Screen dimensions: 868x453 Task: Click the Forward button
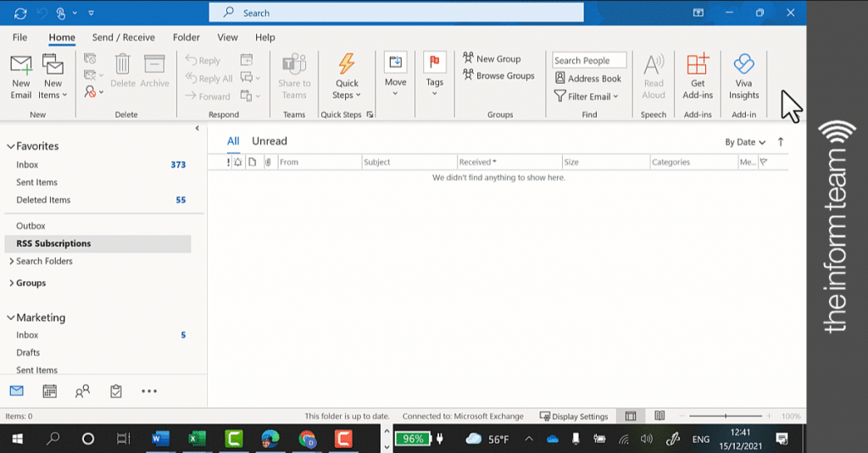(208, 97)
